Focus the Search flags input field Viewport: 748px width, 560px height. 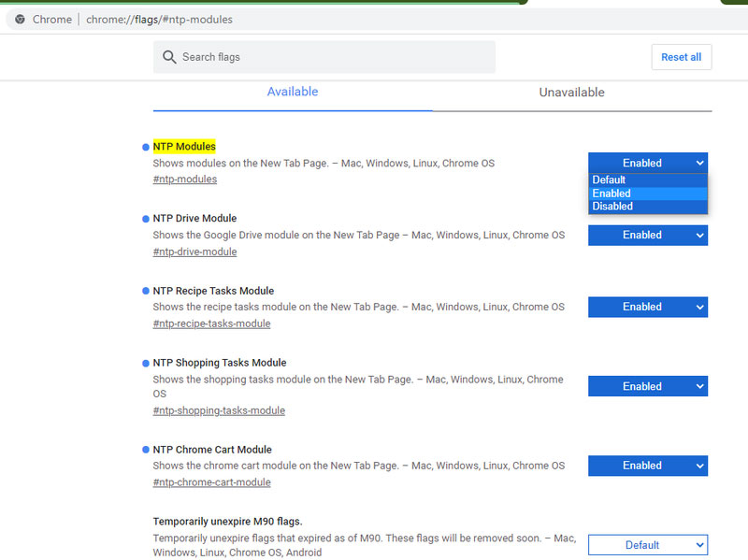coord(324,57)
